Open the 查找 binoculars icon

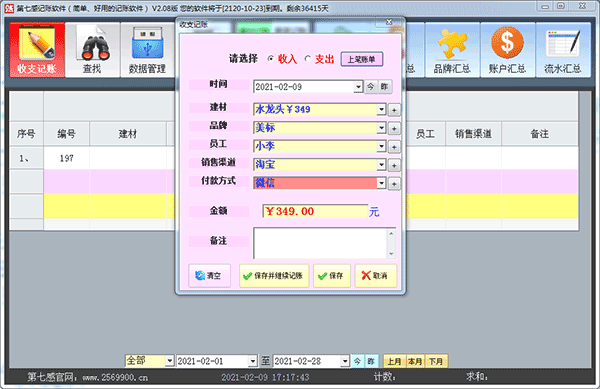tap(92, 50)
